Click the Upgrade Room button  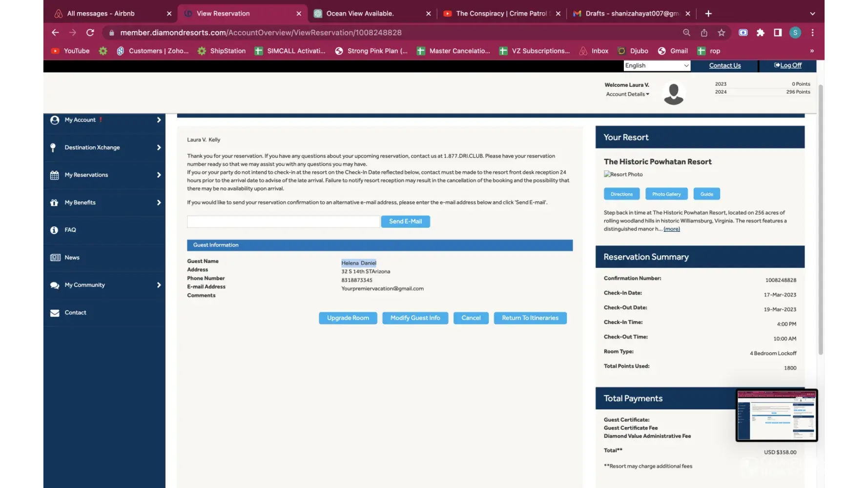pyautogui.click(x=348, y=318)
